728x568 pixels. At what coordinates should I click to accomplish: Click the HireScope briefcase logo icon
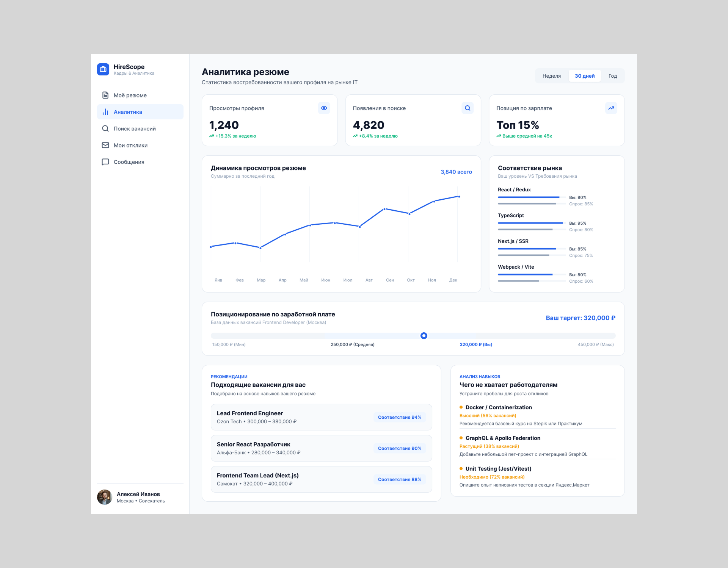click(103, 69)
